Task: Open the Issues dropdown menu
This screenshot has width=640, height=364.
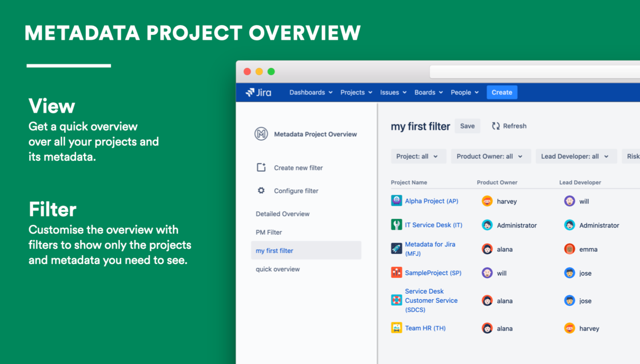Action: (393, 92)
